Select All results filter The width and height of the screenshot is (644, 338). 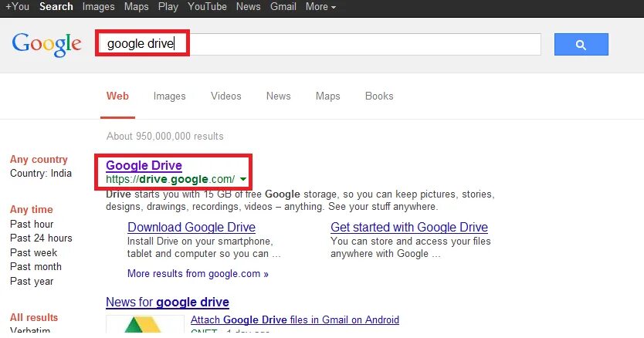tap(34, 317)
